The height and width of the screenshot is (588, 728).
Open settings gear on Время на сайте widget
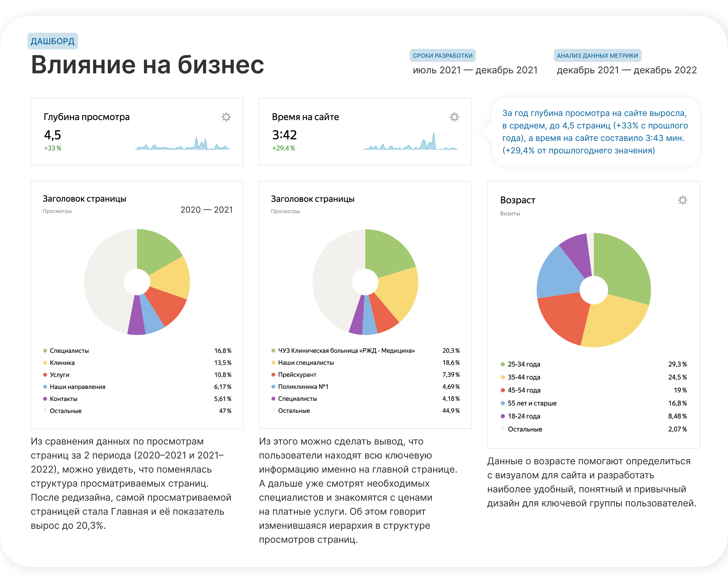point(454,117)
